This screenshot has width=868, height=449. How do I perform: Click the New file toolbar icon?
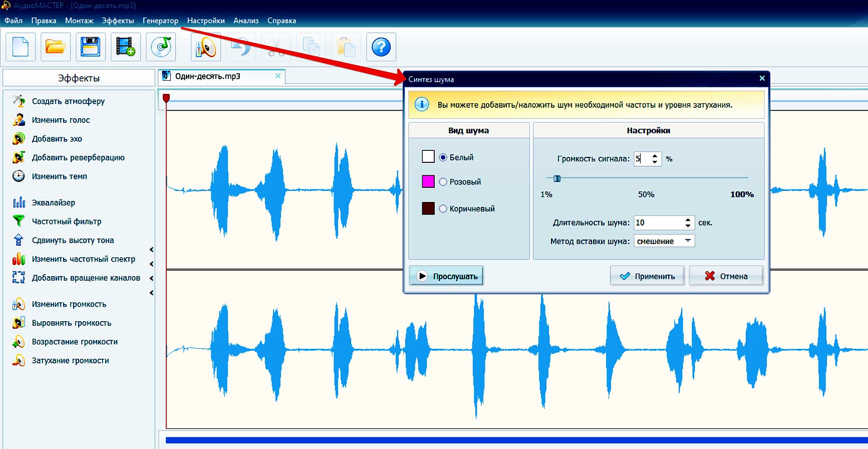(x=21, y=47)
